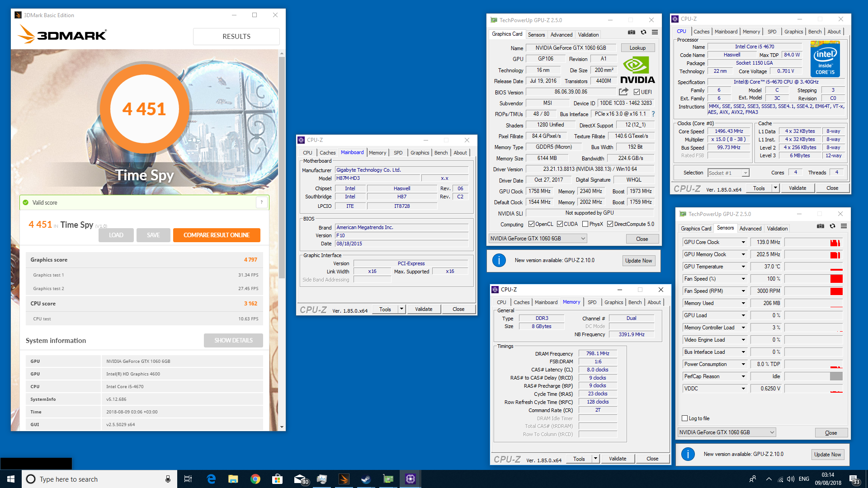Viewport: 868px width, 488px height.
Task: Open Bench tab in Memory CPU-Z window
Action: [635, 302]
